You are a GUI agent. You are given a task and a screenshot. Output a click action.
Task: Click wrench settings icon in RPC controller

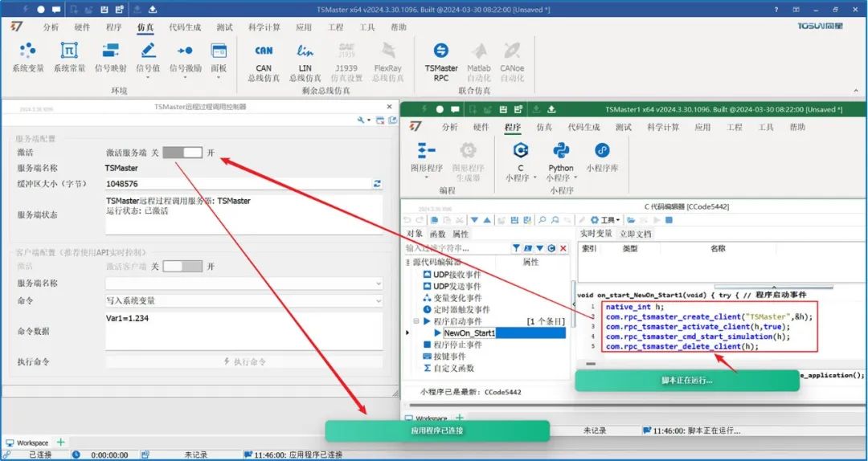click(362, 120)
